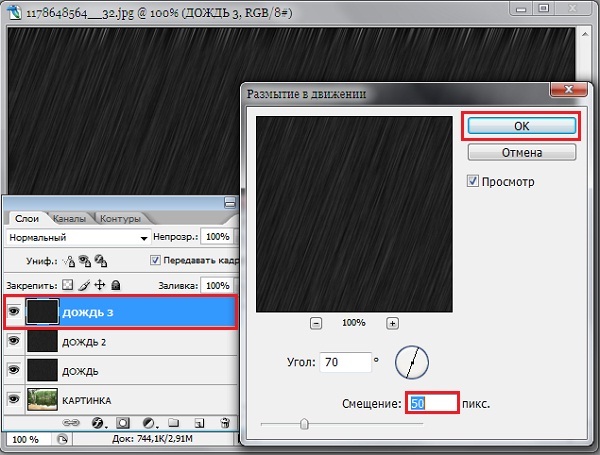Uncheck the Просмотр preview checkbox
This screenshot has width=600, height=455.
coord(473,181)
